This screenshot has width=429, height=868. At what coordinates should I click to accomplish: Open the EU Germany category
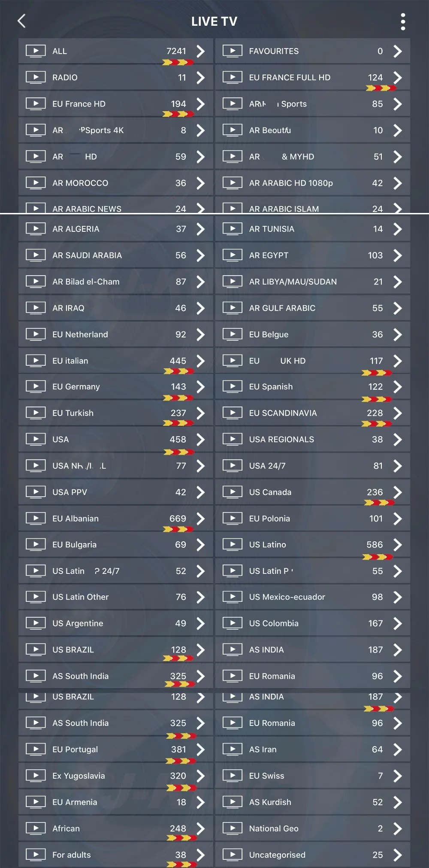[116, 387]
